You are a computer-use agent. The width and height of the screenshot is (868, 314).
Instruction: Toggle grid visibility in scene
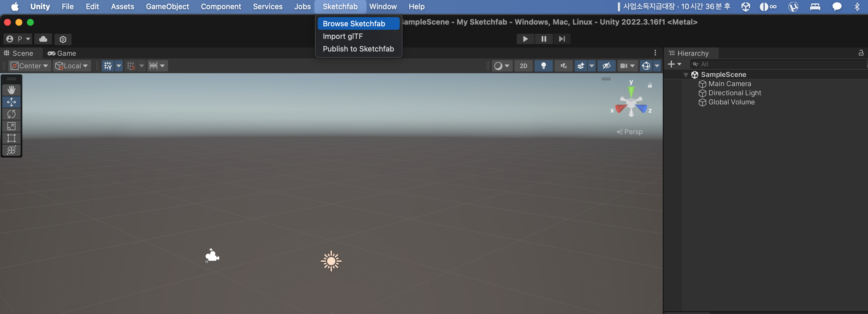(108, 65)
